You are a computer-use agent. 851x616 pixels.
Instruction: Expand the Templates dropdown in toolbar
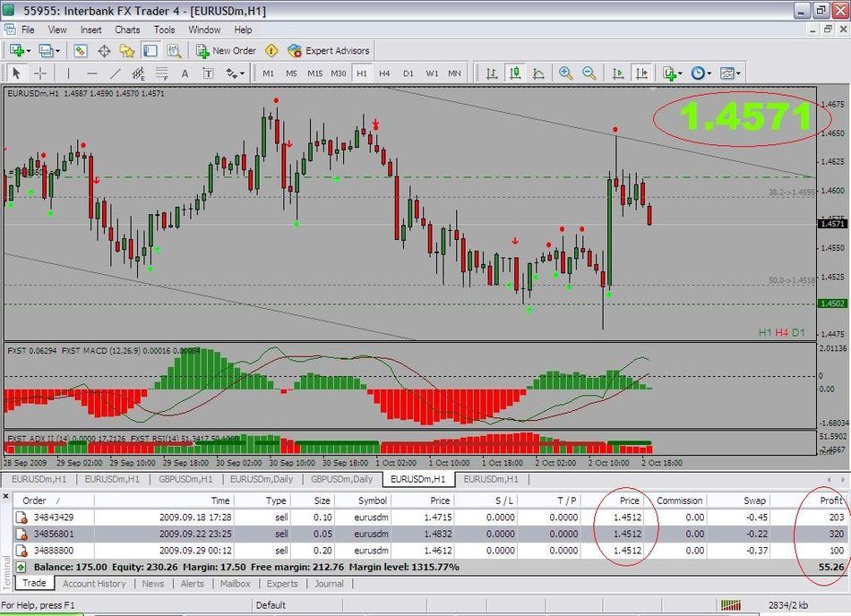pyautogui.click(x=739, y=73)
